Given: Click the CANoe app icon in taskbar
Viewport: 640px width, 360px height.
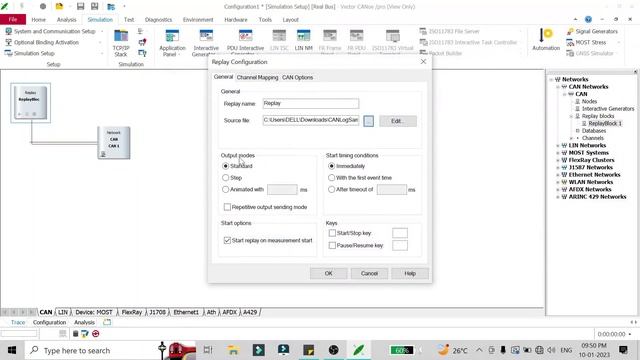Looking at the screenshot, I should tap(358, 350).
